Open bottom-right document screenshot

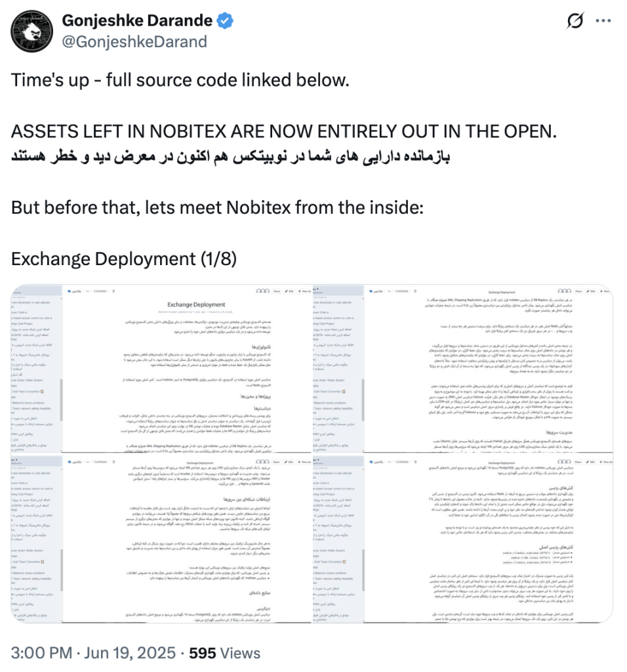[464, 539]
